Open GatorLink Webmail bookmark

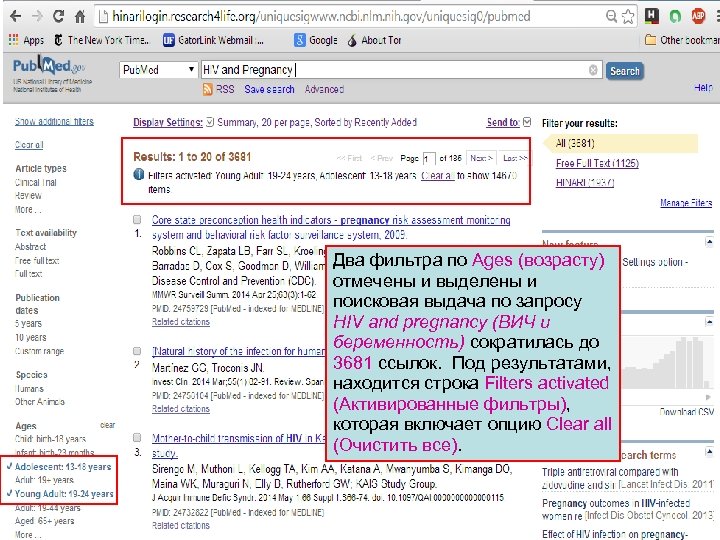point(214,40)
